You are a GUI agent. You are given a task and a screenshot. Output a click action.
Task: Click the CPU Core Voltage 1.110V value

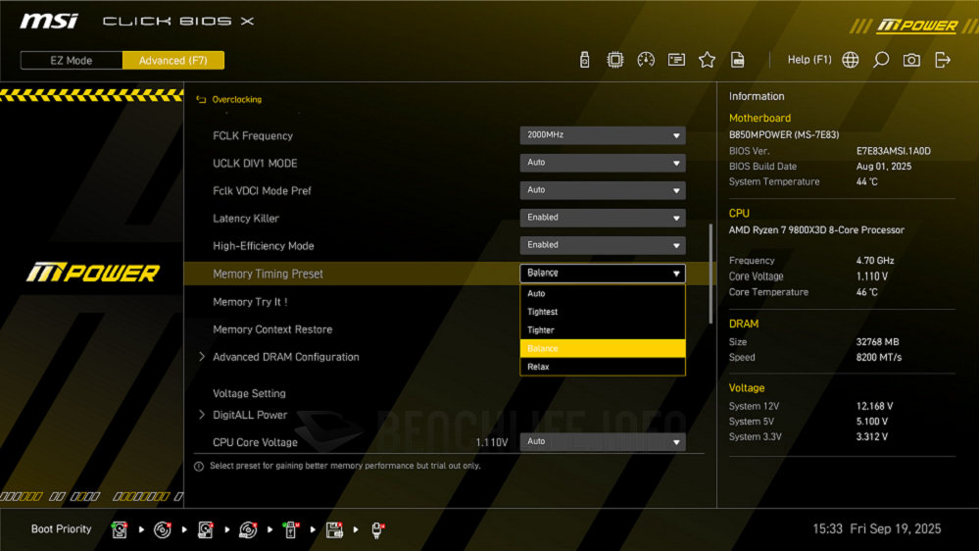(492, 442)
